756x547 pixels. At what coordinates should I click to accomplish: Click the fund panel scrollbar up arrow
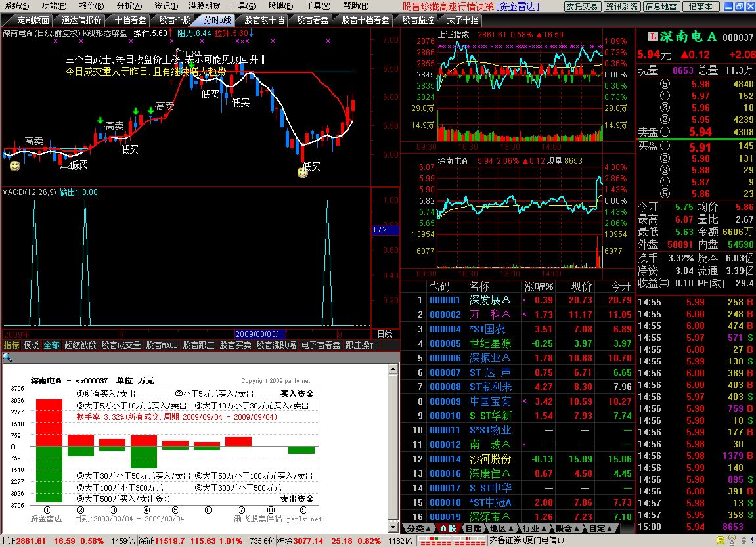click(x=393, y=370)
